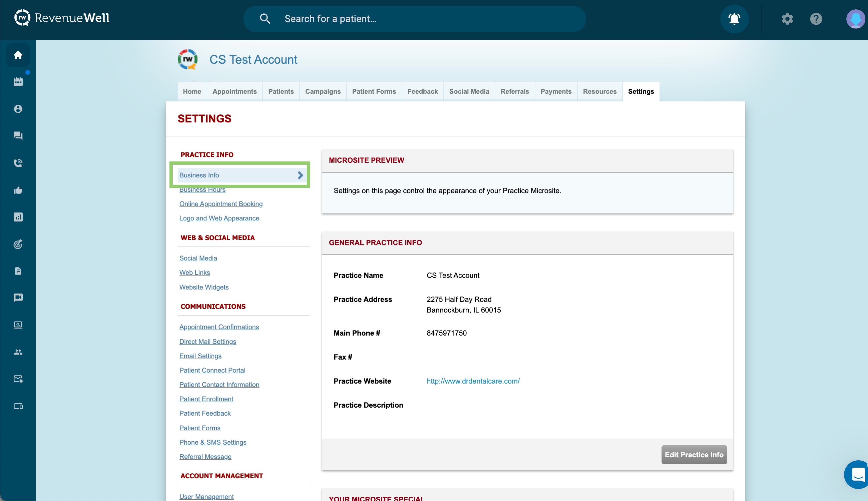The height and width of the screenshot is (501, 868).
Task: Open Patient Enrollment settings
Action: [x=206, y=399]
